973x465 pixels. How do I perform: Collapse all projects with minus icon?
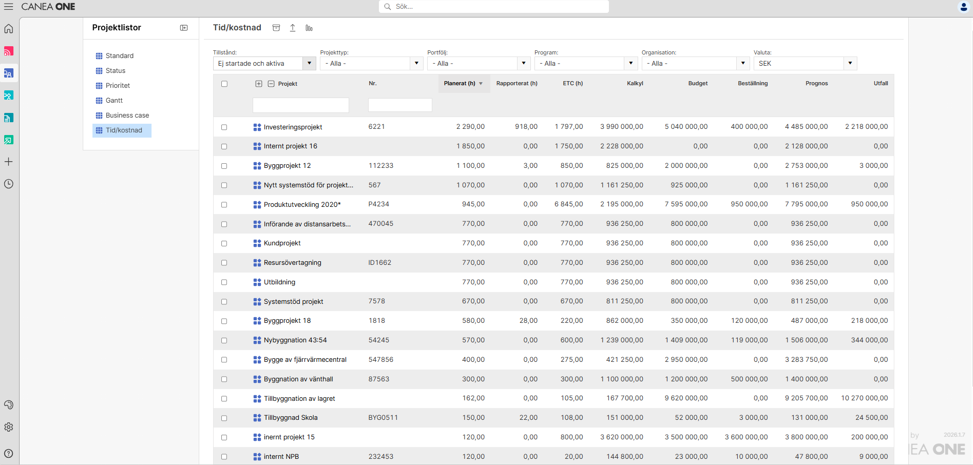click(x=271, y=84)
